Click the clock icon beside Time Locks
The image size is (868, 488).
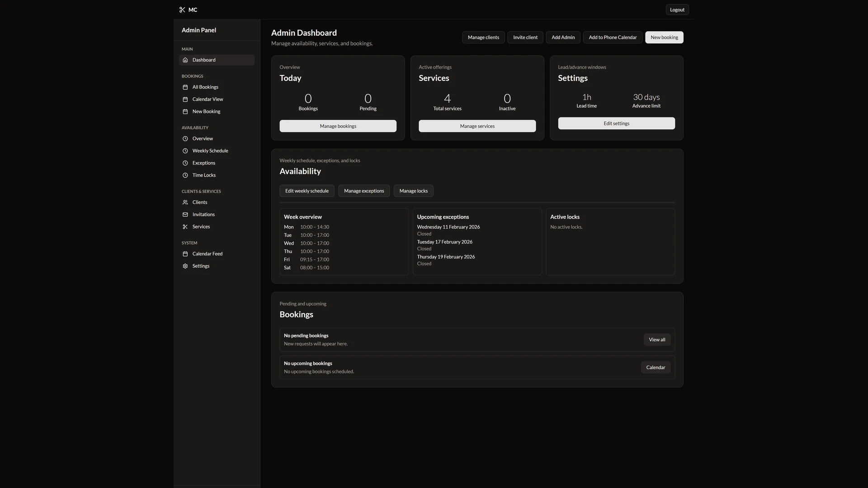(x=185, y=175)
